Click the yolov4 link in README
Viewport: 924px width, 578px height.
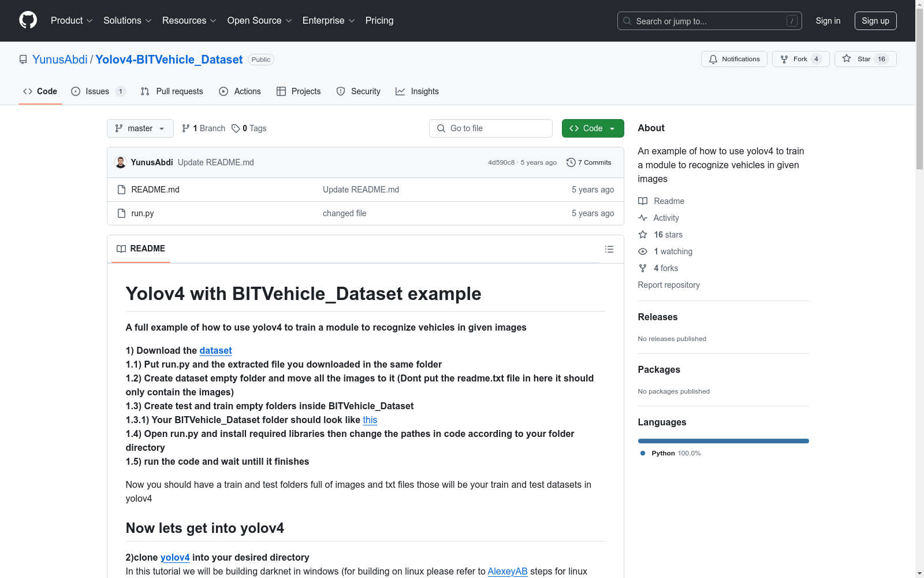tap(175, 557)
